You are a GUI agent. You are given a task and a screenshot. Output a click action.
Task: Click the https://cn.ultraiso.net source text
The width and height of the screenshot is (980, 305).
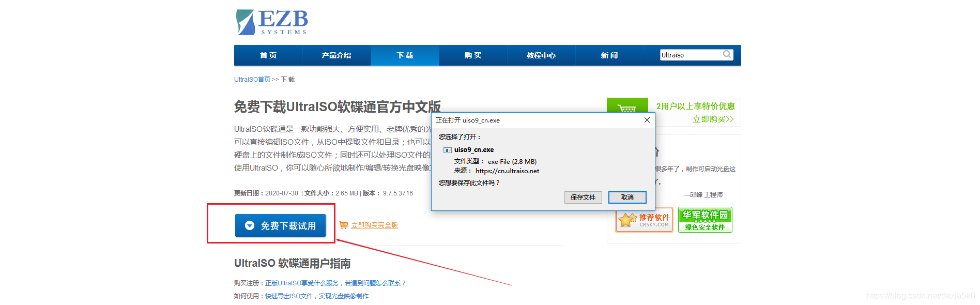pyautogui.click(x=507, y=171)
